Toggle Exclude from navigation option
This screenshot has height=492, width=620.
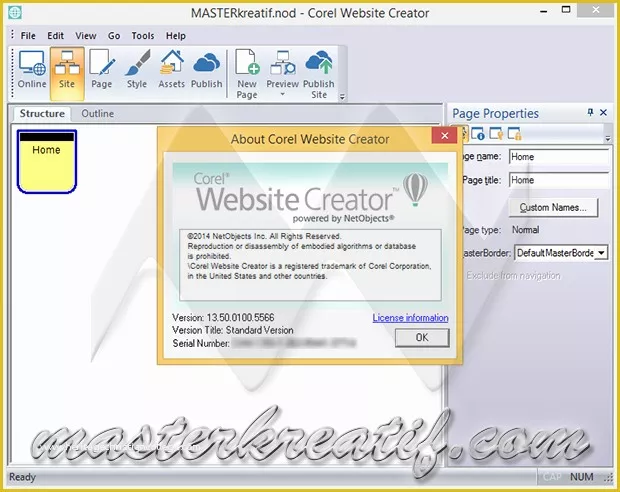coord(513,275)
